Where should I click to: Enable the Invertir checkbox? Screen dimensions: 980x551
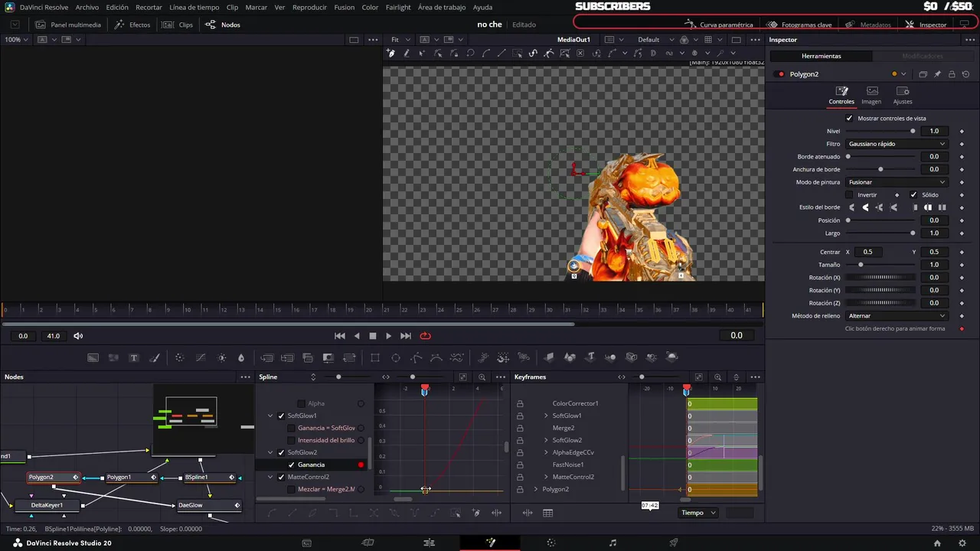point(849,195)
